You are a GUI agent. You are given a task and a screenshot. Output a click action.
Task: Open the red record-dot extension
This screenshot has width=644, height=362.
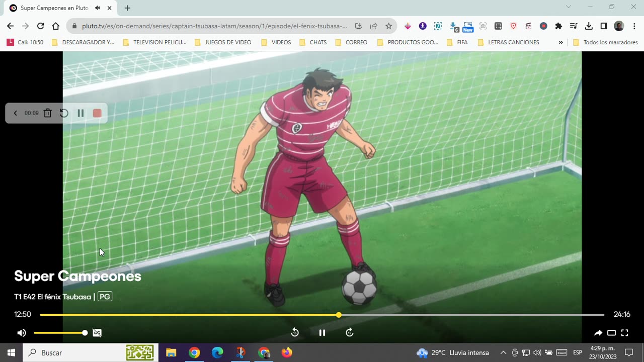(x=543, y=26)
